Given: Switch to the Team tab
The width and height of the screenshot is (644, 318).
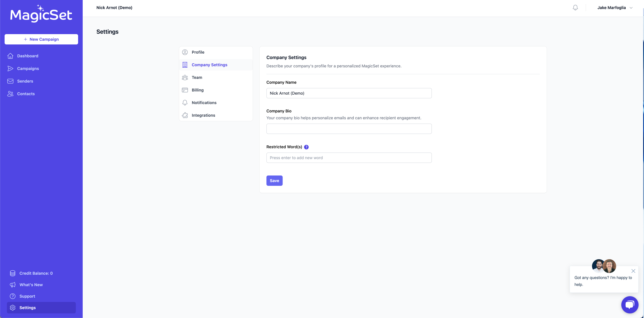Looking at the screenshot, I should point(216,77).
